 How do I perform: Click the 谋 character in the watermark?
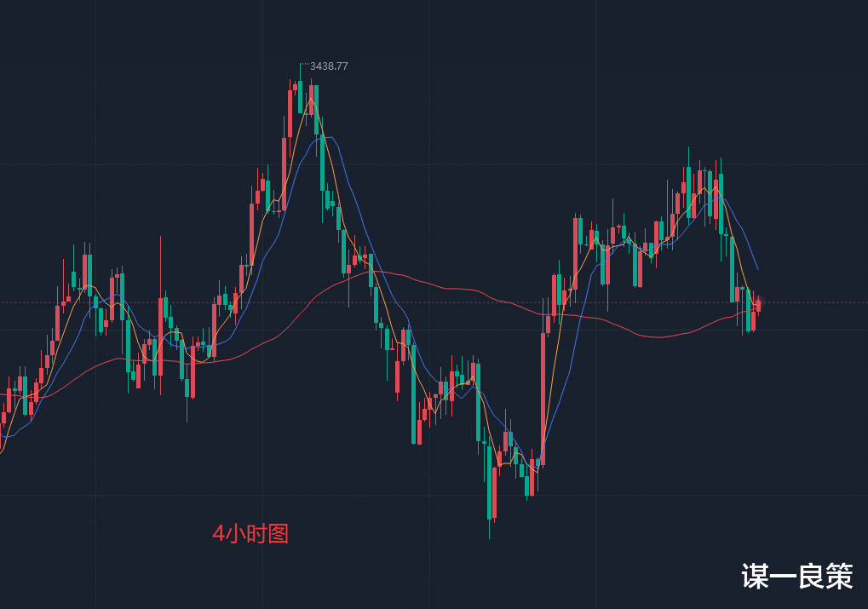pos(755,577)
